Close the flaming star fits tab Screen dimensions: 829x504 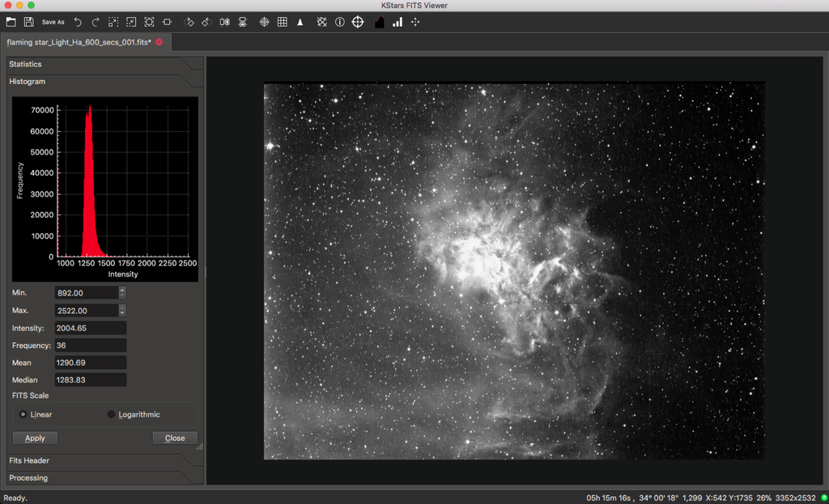coord(159,42)
